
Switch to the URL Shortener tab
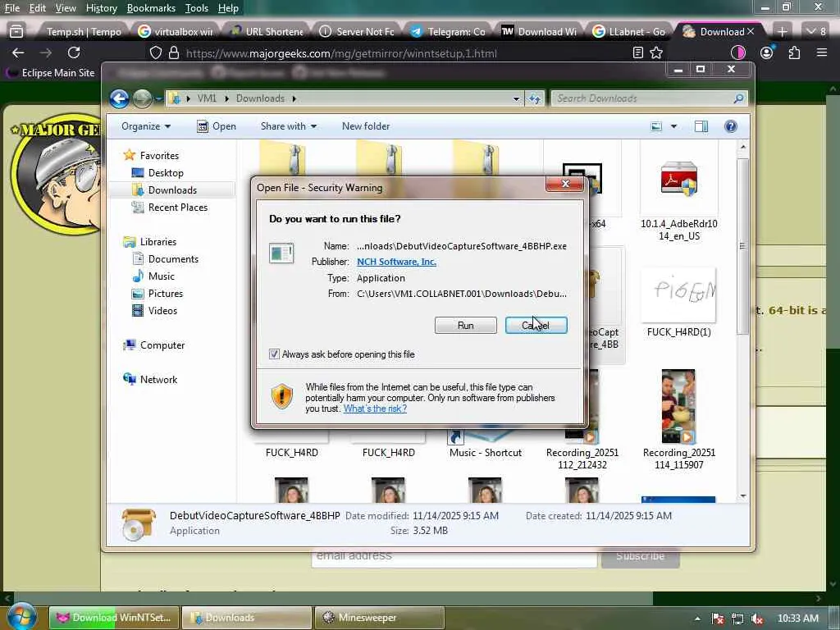[x=267, y=32]
